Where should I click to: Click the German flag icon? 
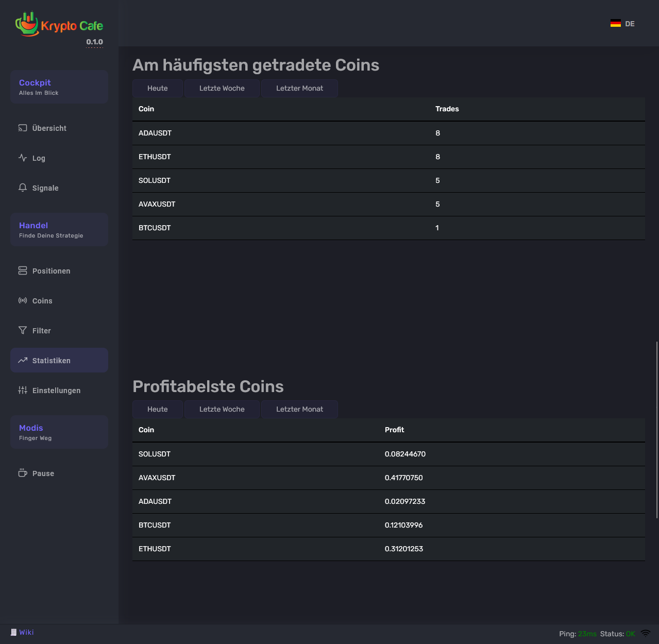[615, 24]
